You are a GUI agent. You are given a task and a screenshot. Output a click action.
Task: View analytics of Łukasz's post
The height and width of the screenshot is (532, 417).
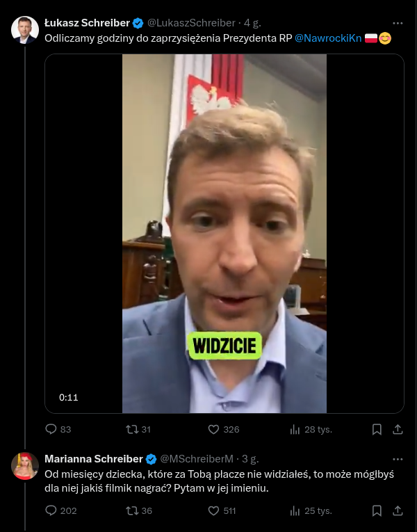[x=295, y=429]
